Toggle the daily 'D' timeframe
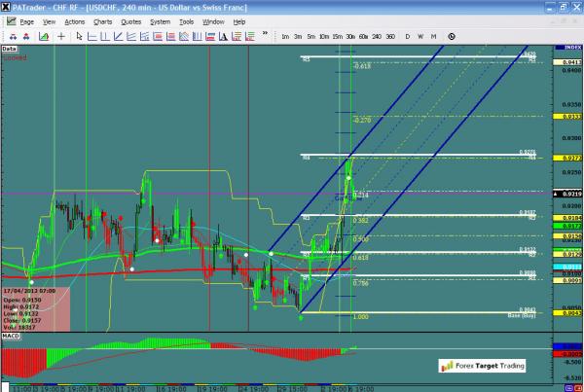Image resolution: width=584 pixels, height=392 pixels. tap(406, 36)
